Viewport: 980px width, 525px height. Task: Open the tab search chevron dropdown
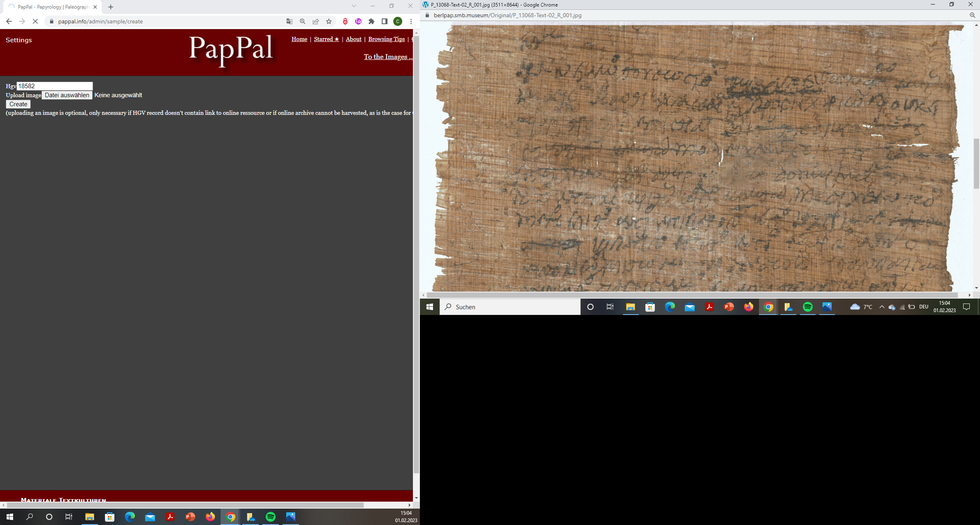coord(354,6)
